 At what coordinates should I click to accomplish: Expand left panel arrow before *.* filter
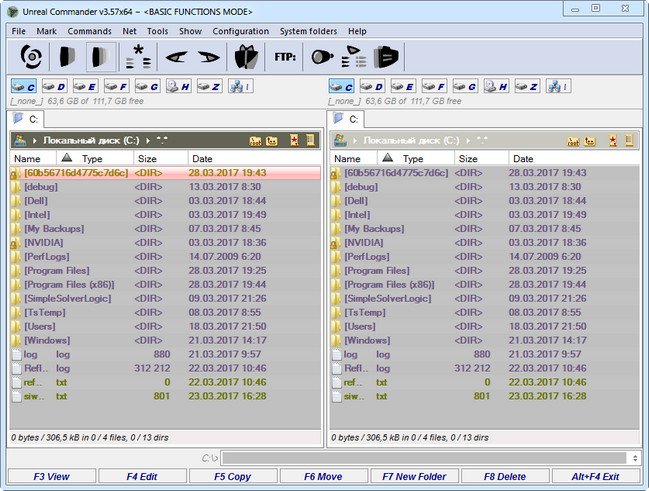coord(148,141)
